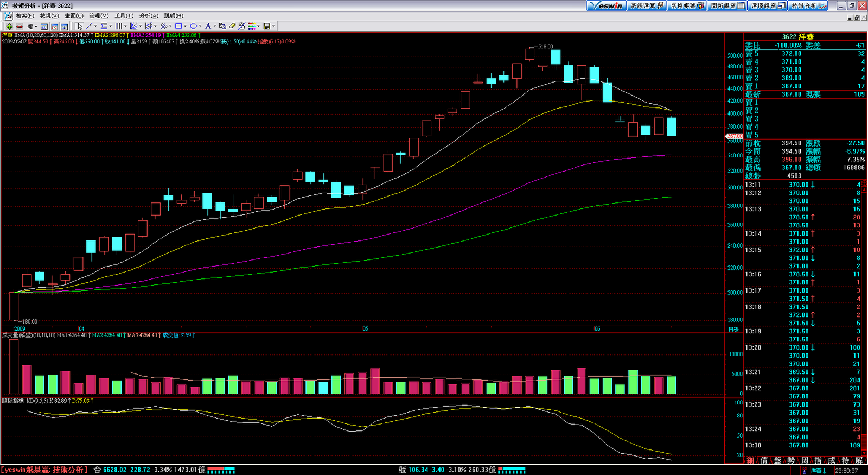Open the color palette grid icon

[x=252, y=26]
